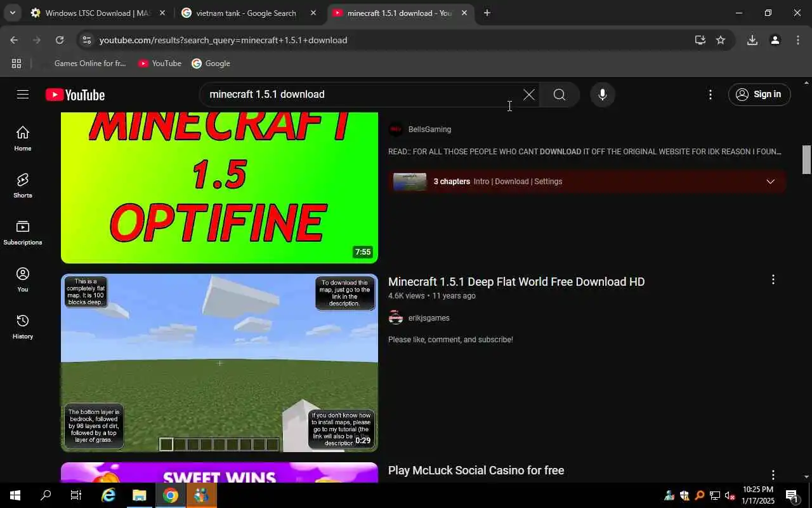The image size is (812, 508).
Task: Open Chrome profile icon
Action: 775,40
